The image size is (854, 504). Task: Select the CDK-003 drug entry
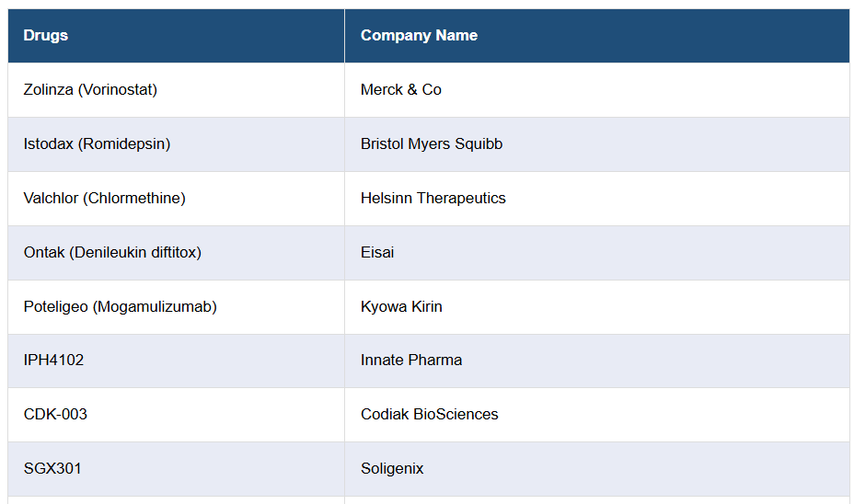55,415
